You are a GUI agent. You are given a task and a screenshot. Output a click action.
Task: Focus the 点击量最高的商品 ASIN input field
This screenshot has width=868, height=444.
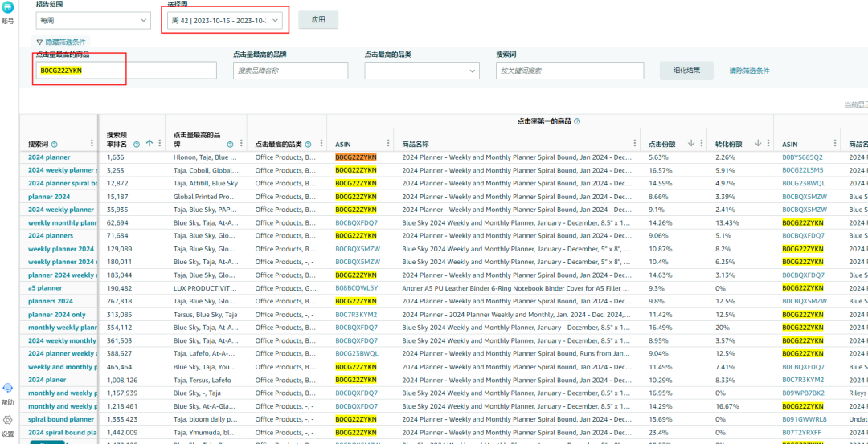pos(126,71)
